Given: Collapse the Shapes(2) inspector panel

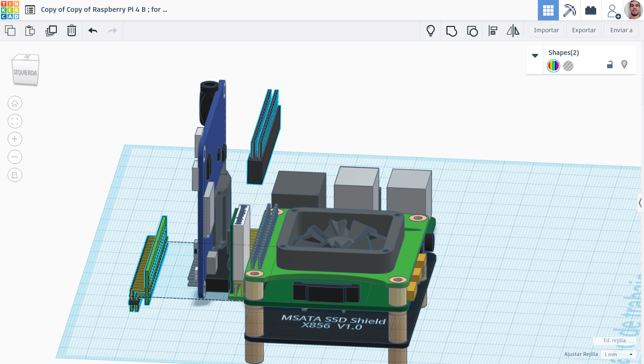Looking at the screenshot, I should tap(535, 55).
